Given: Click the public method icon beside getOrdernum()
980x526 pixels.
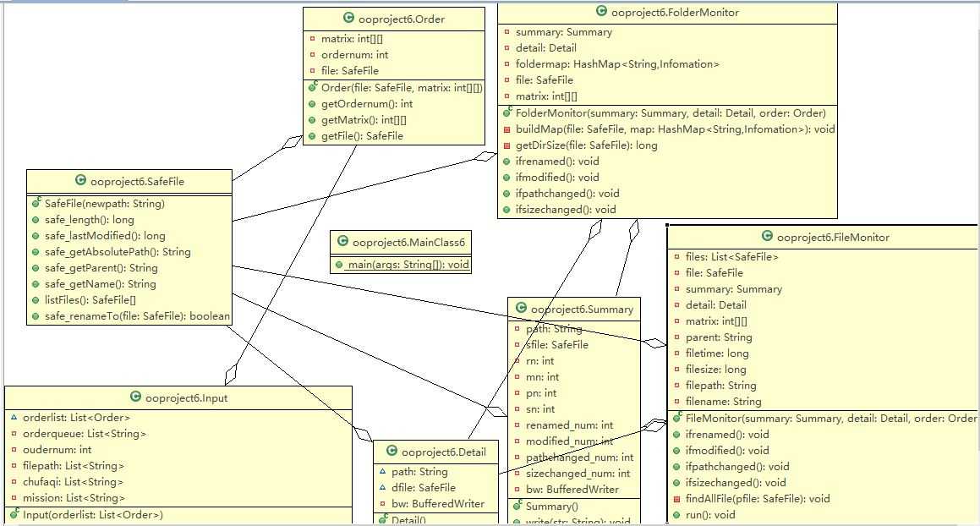Looking at the screenshot, I should point(313,104).
